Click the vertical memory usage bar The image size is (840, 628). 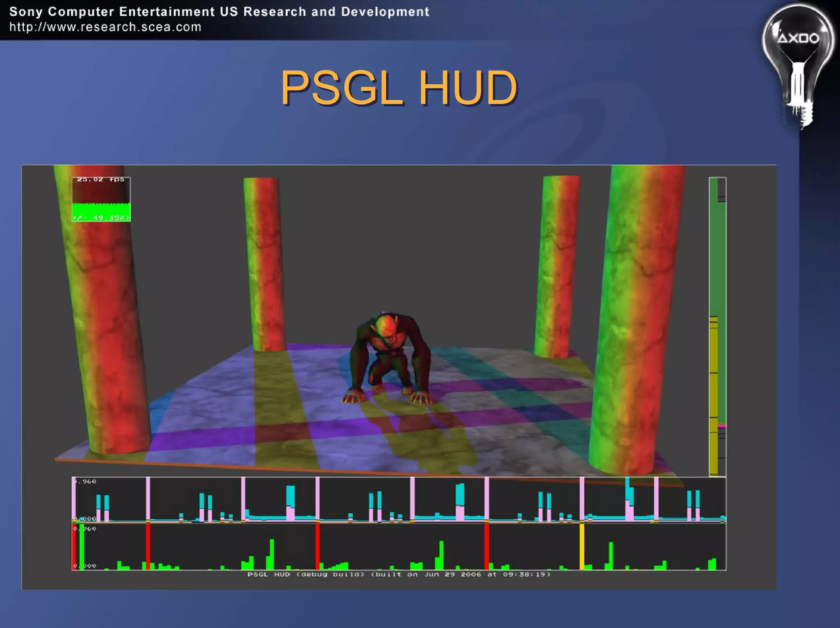point(717,327)
